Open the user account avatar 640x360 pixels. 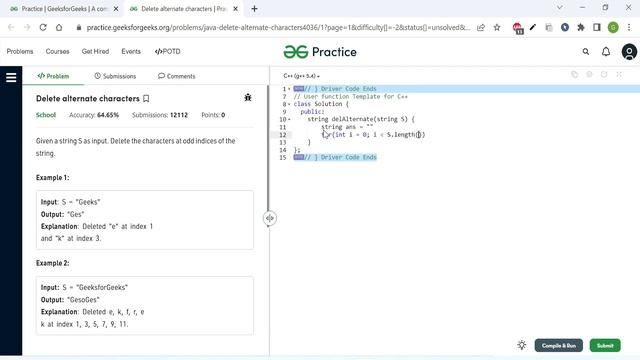[629, 52]
